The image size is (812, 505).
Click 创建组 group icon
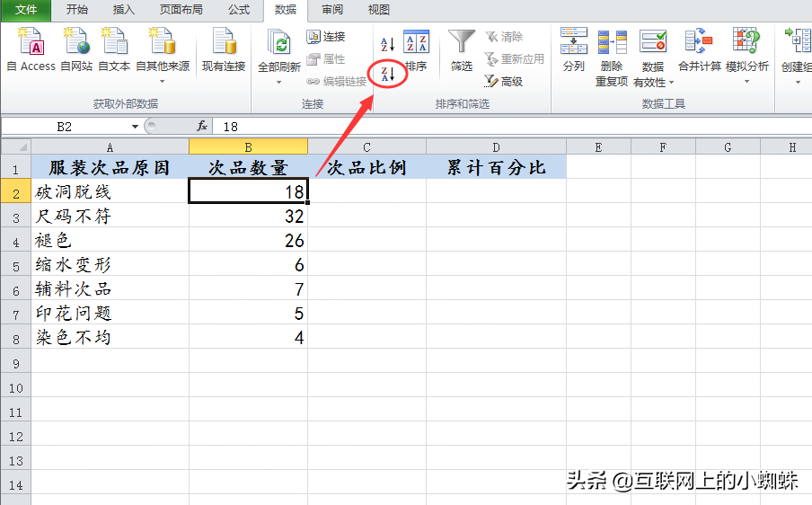point(798,41)
